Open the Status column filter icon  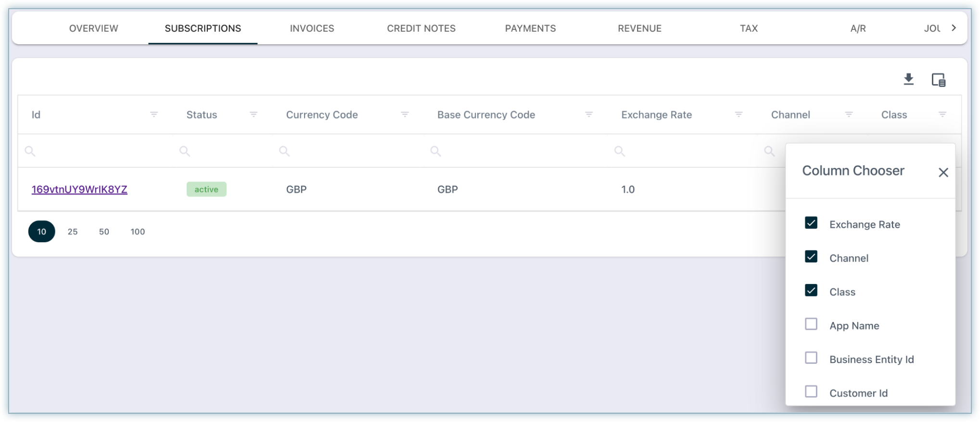click(254, 114)
